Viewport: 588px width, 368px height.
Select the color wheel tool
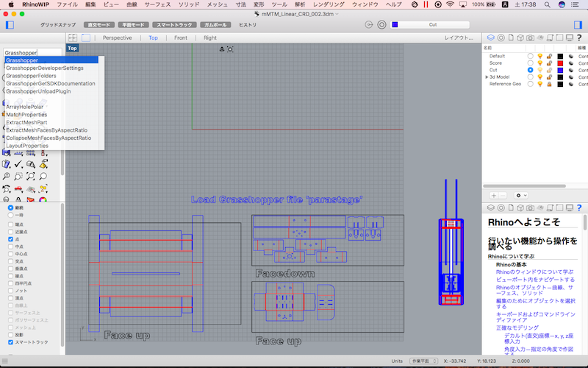tap(43, 199)
